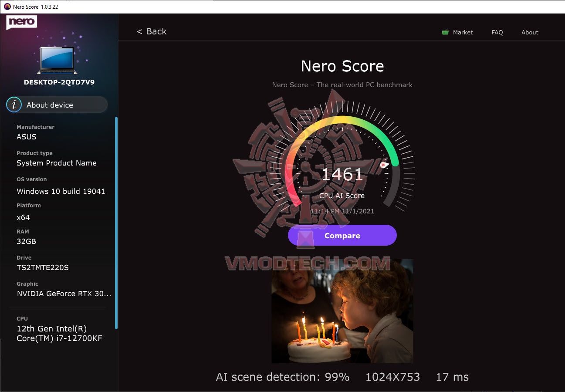Click the birthday cake test image
Image resolution: width=565 pixels, height=392 pixels.
pyautogui.click(x=342, y=311)
